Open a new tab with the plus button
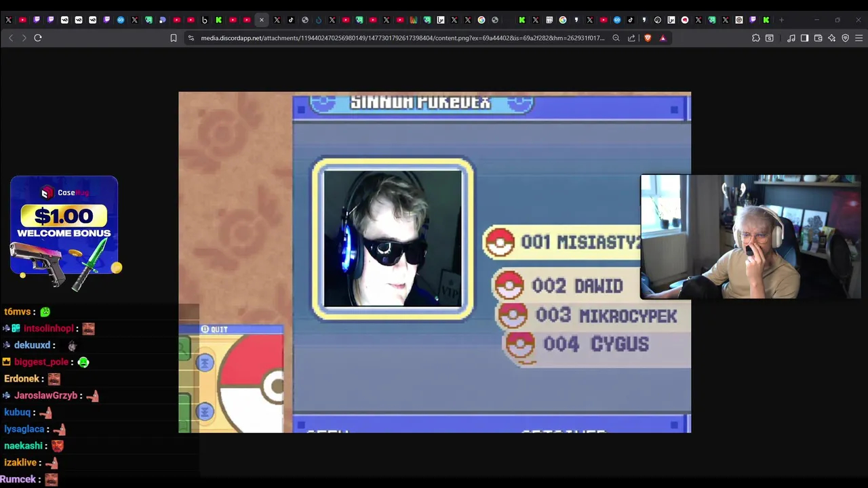Screen dimensions: 868x488 click(781, 20)
